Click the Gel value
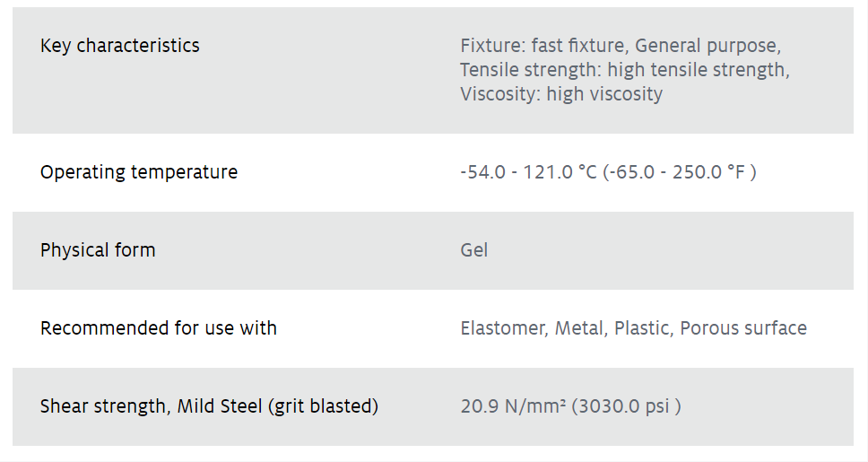Image resolution: width=868 pixels, height=462 pixels. [474, 250]
